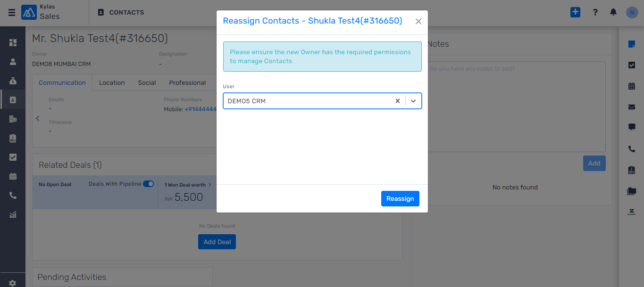Expand the 1 Won Deal worth chevron
This screenshot has height=287, width=644.
210,185
